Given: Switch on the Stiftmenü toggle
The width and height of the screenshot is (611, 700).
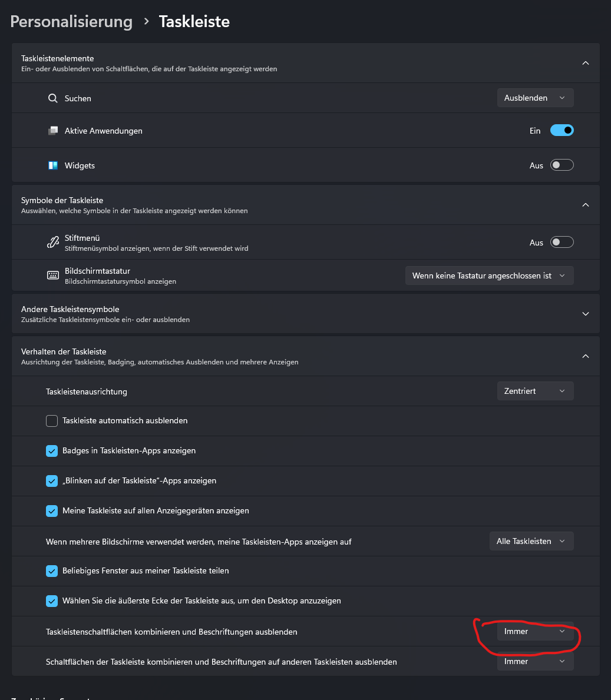Looking at the screenshot, I should [562, 243].
